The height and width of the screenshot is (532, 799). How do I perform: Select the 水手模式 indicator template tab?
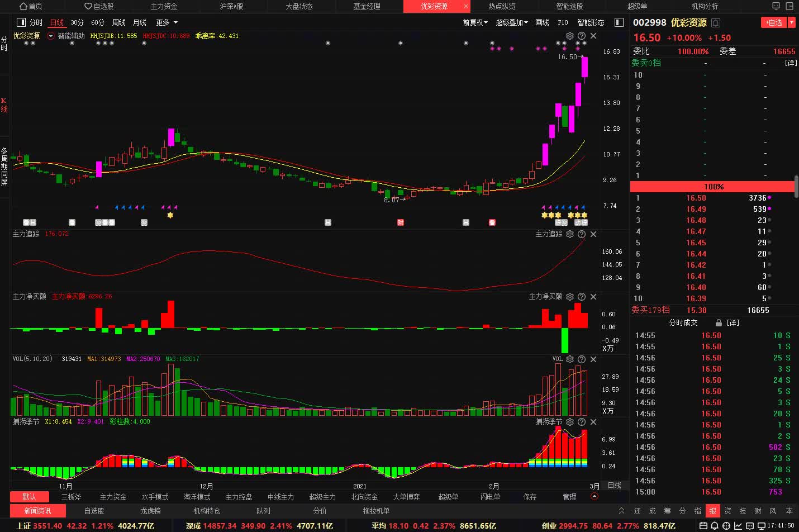(x=155, y=497)
